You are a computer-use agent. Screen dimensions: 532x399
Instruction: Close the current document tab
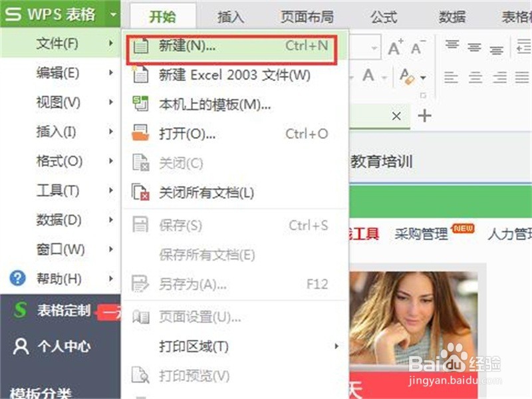pos(396,116)
